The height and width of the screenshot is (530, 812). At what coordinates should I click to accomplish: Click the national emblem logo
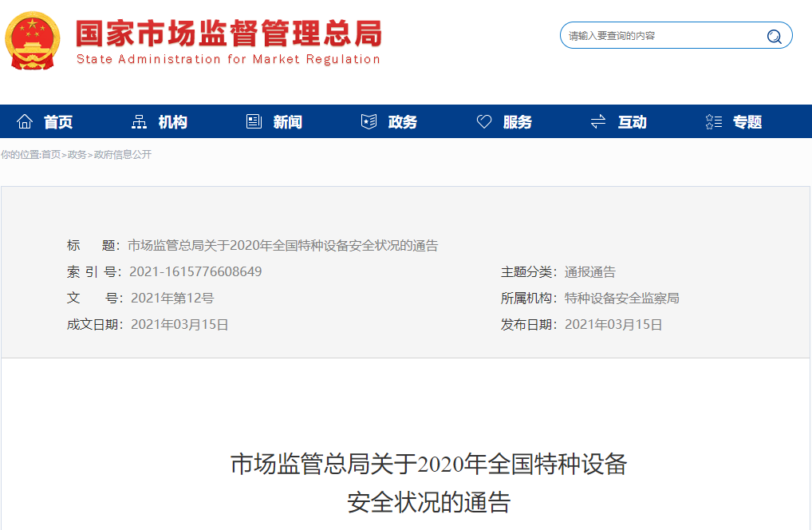pyautogui.click(x=32, y=41)
